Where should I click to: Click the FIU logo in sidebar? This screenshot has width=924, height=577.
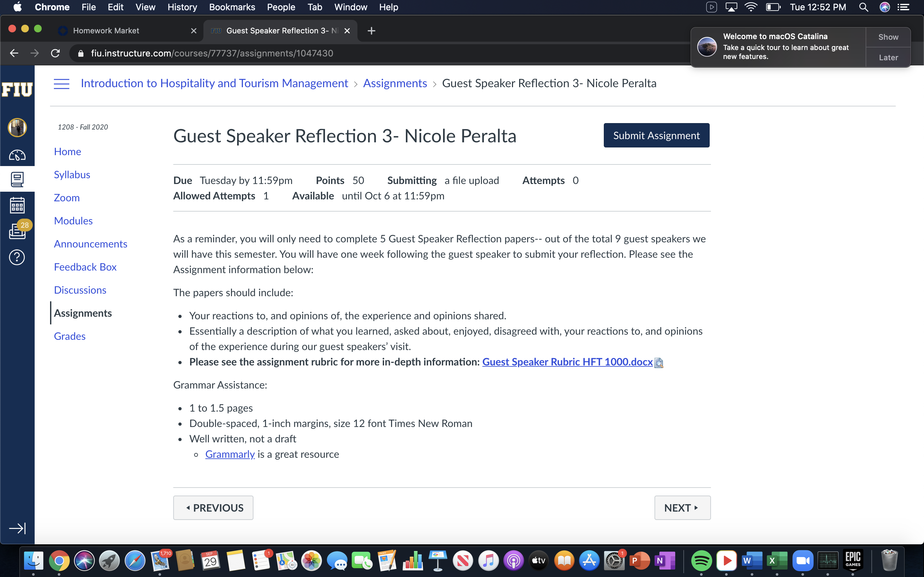click(17, 90)
